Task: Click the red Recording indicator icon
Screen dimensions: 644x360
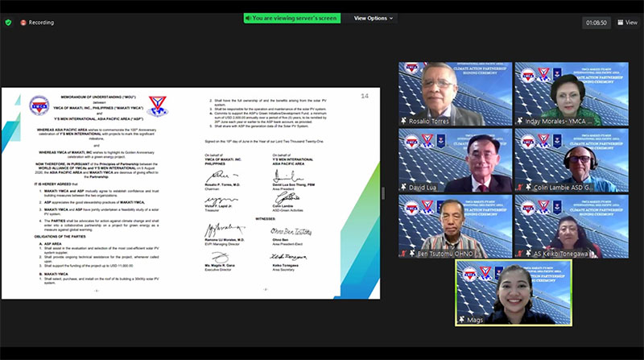Action: 23,23
